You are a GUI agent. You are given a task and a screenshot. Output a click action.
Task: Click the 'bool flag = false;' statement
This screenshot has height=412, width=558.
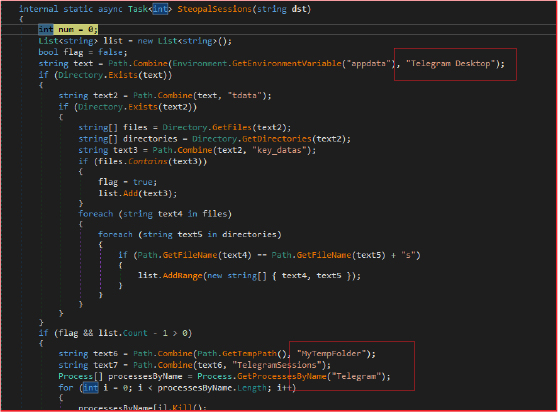click(x=83, y=52)
